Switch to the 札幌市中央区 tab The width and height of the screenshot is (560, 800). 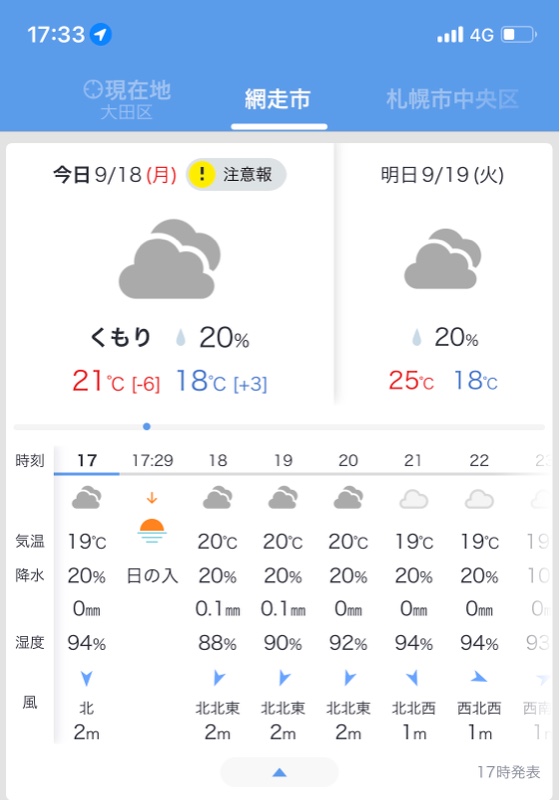(x=452, y=99)
